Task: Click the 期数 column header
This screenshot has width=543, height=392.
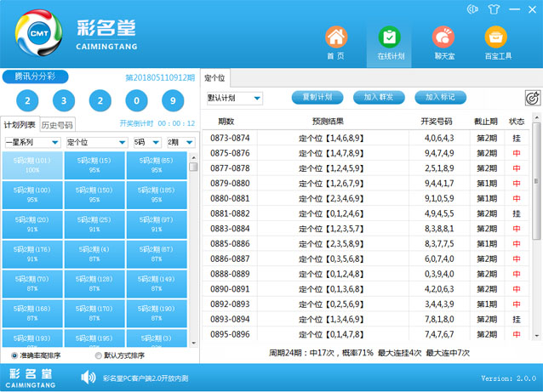Action: click(226, 122)
